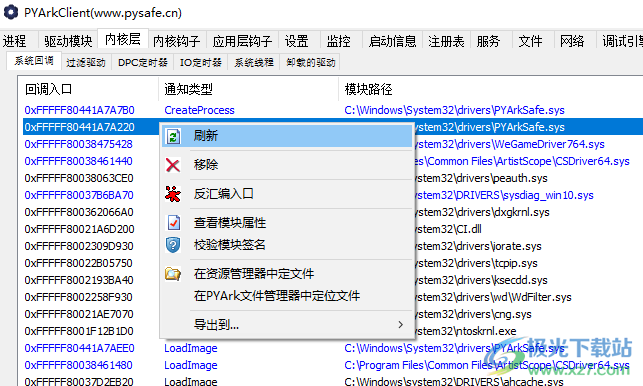Open the DPC定时器 sub-tab

(143, 62)
